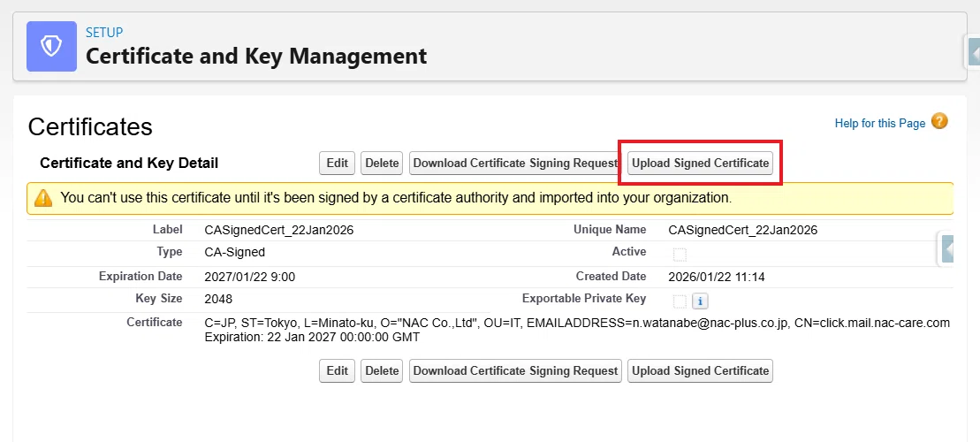Click the SETUP breadcrumb text

click(x=103, y=32)
